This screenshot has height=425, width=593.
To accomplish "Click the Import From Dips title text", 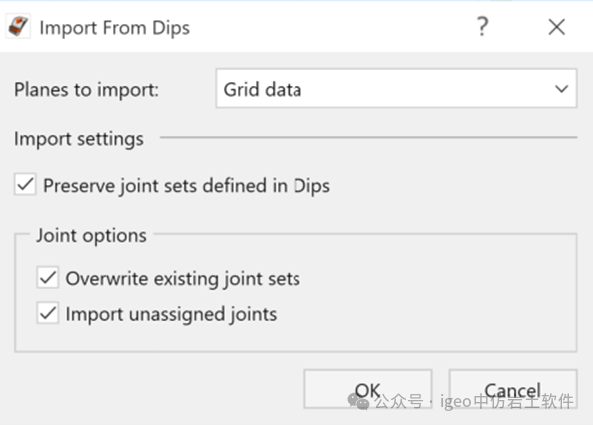I will [115, 28].
